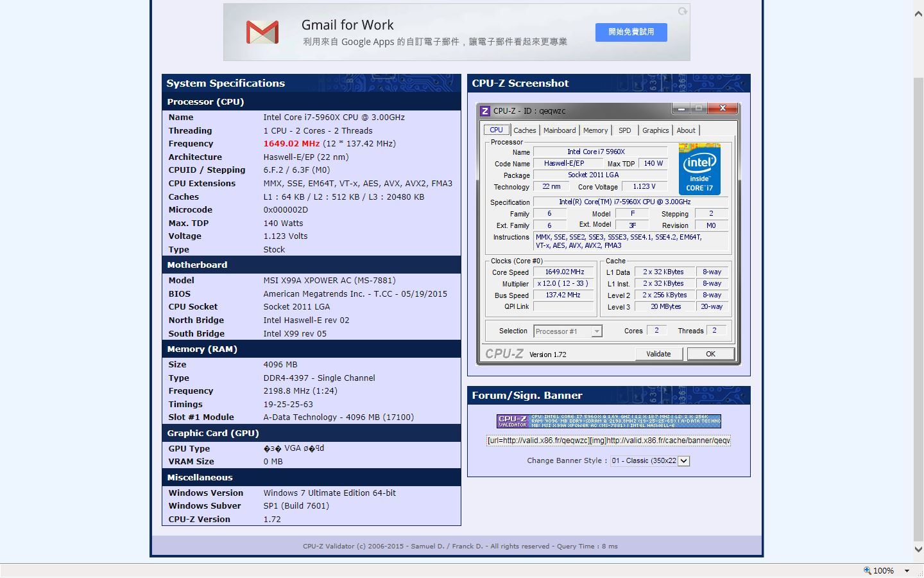The image size is (924, 578).
Task: Click the Intel X99 rev 05 south bridge value
Action: (x=295, y=334)
